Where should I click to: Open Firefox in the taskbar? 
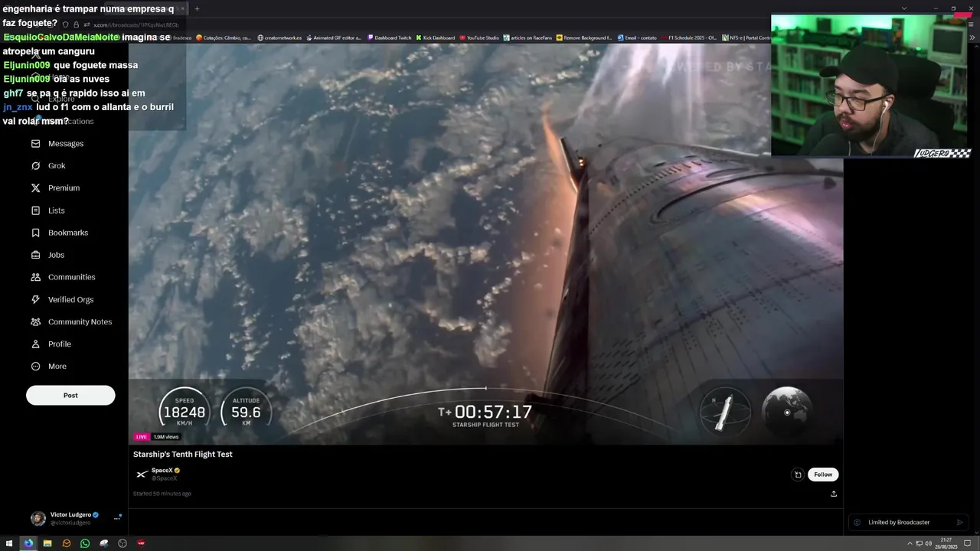[x=28, y=543]
